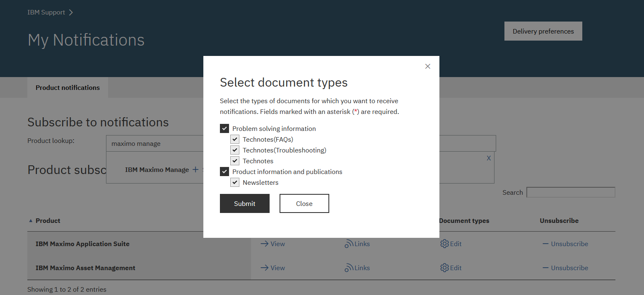Image resolution: width=644 pixels, height=295 pixels.
Task: Click minus icon in Maximo Asset Management row
Action: point(545,268)
